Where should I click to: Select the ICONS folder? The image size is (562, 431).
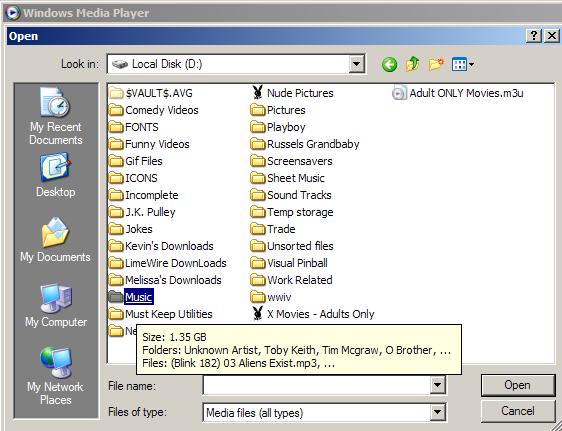pos(133,178)
